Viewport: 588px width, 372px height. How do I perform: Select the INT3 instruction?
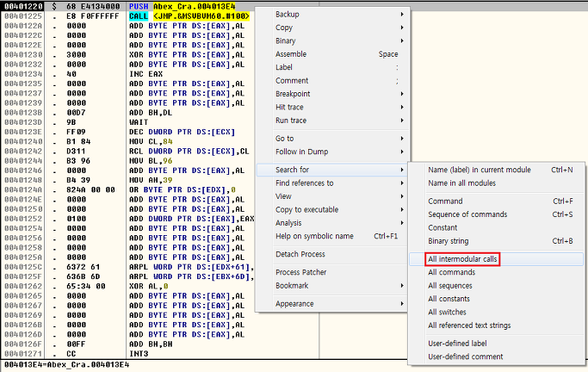[x=139, y=354]
